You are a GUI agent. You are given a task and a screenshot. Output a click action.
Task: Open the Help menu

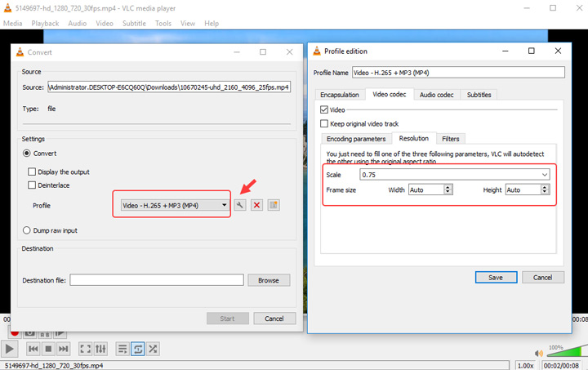(x=212, y=23)
